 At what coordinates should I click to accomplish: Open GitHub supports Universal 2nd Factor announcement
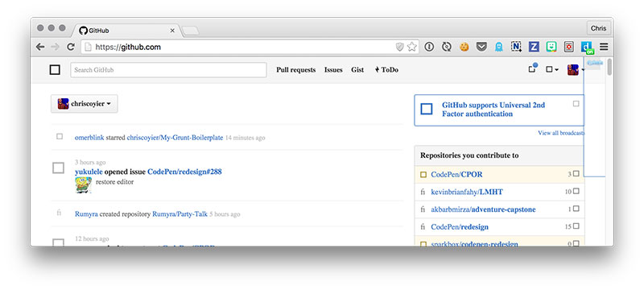pos(493,110)
